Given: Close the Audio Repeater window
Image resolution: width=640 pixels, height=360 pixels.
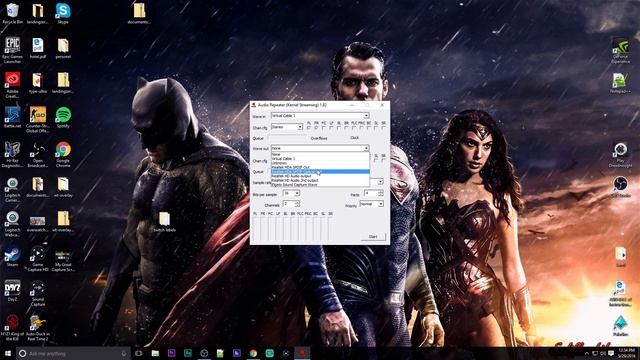Looking at the screenshot, I should (382, 105).
